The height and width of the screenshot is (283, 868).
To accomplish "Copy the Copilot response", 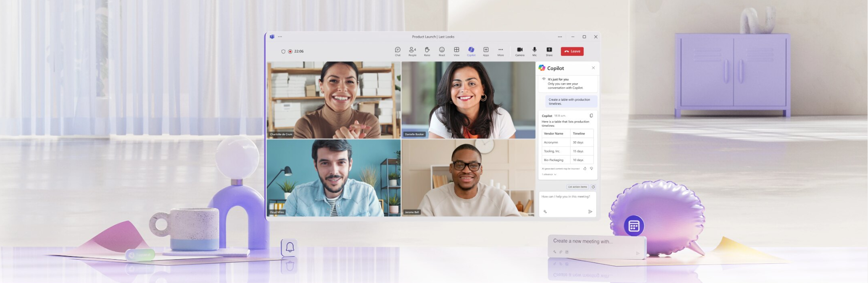I will click(x=591, y=116).
